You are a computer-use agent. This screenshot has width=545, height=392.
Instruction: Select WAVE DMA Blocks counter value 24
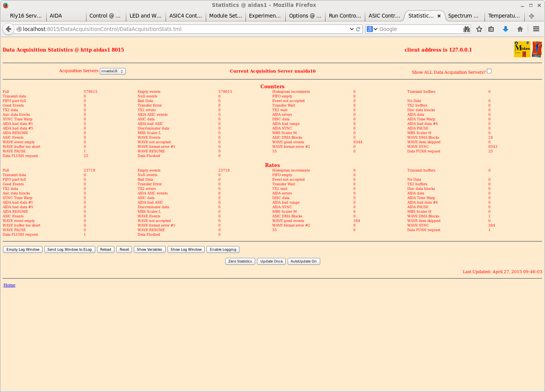click(x=491, y=138)
